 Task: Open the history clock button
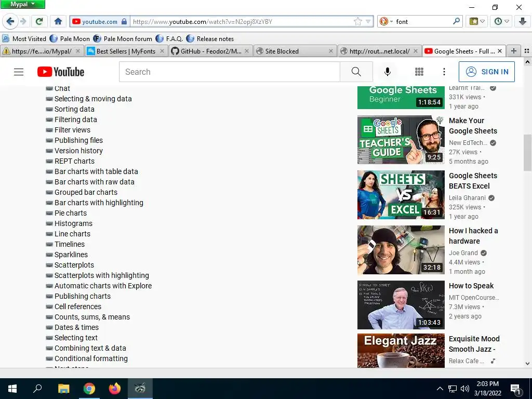pos(501,21)
